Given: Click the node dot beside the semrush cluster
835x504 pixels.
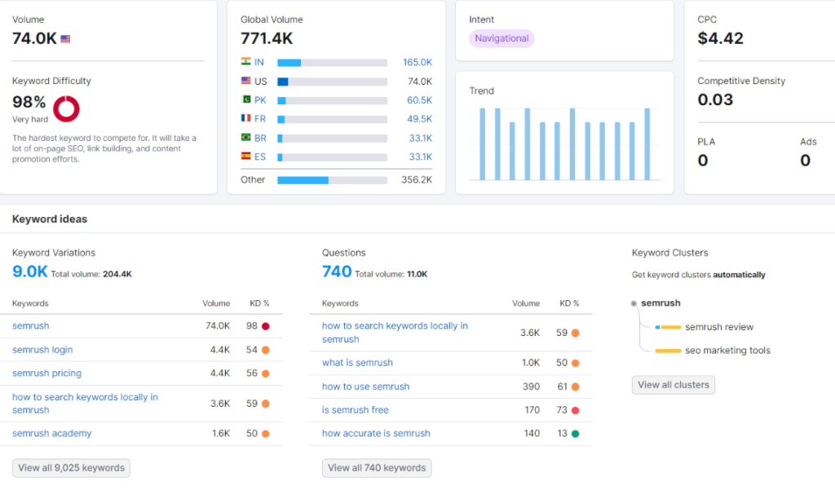Looking at the screenshot, I should 633,303.
